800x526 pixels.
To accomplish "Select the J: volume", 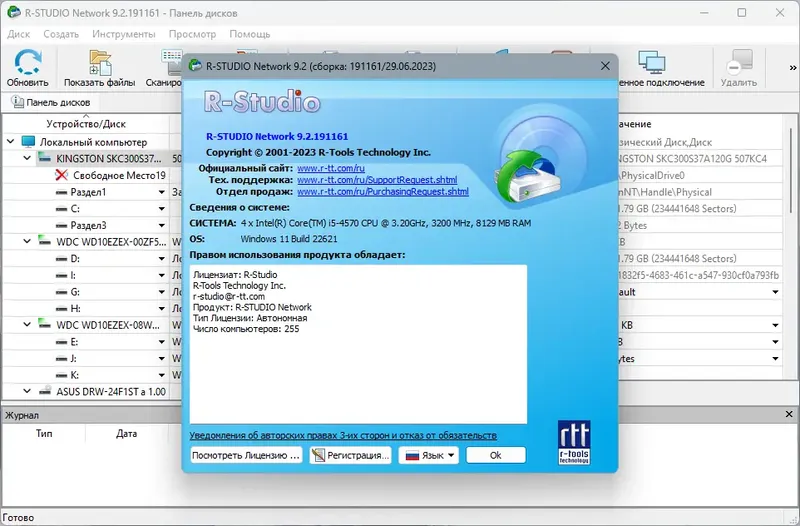I will coord(73,359).
